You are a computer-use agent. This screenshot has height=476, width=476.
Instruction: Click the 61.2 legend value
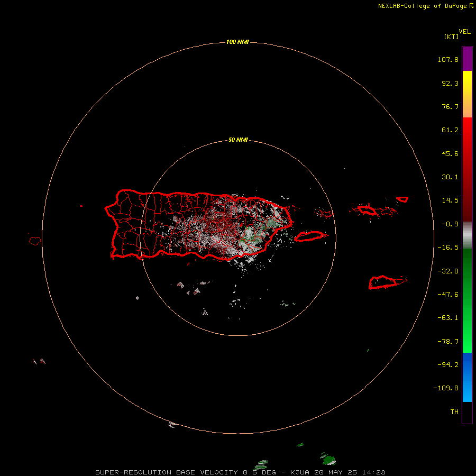pos(450,130)
